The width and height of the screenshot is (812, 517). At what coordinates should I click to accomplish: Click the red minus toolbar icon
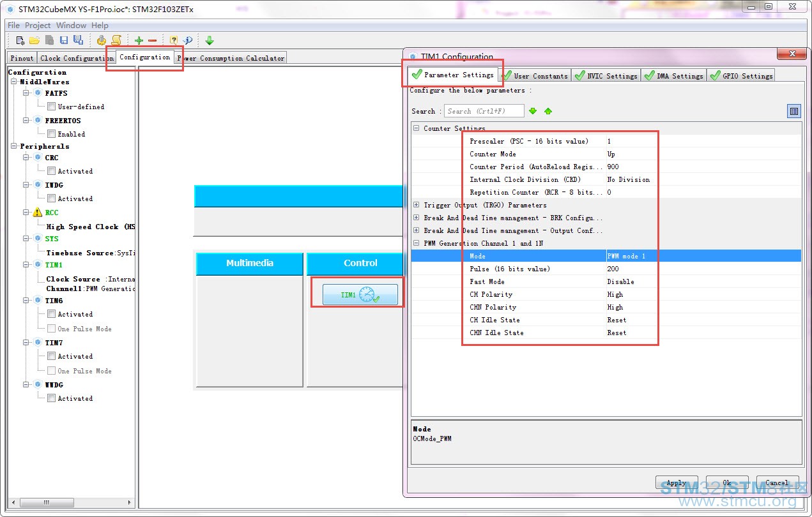click(152, 41)
